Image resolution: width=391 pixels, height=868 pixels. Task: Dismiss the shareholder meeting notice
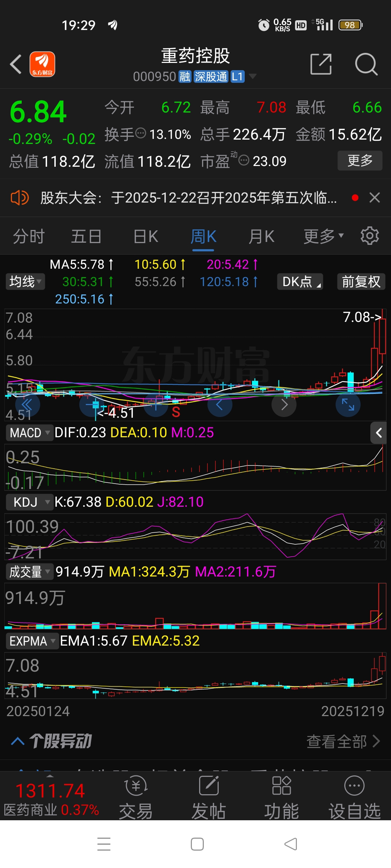click(375, 197)
